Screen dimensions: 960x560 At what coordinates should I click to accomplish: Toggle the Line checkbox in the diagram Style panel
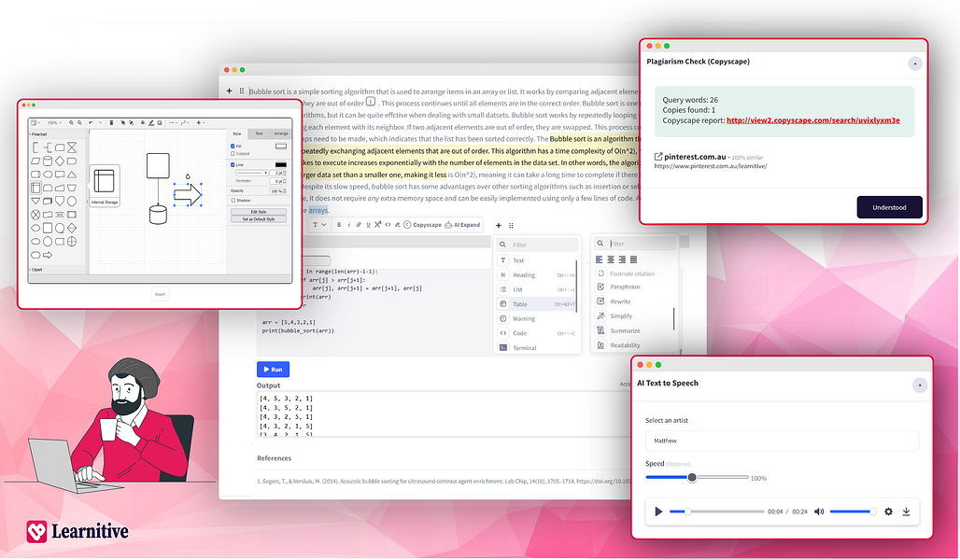click(233, 164)
